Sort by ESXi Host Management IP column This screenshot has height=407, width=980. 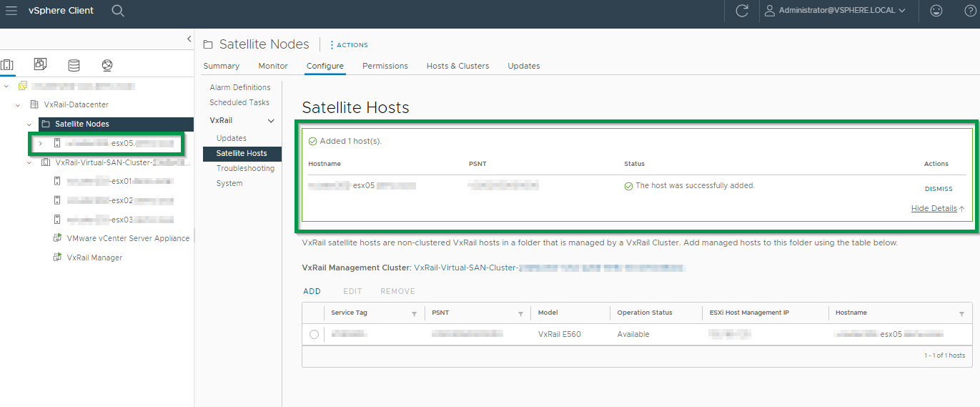click(x=749, y=313)
